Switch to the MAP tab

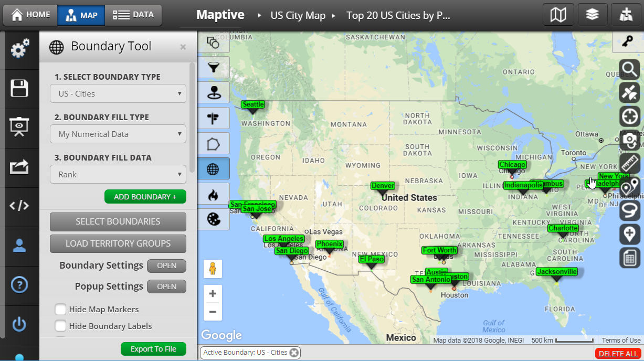pos(81,15)
